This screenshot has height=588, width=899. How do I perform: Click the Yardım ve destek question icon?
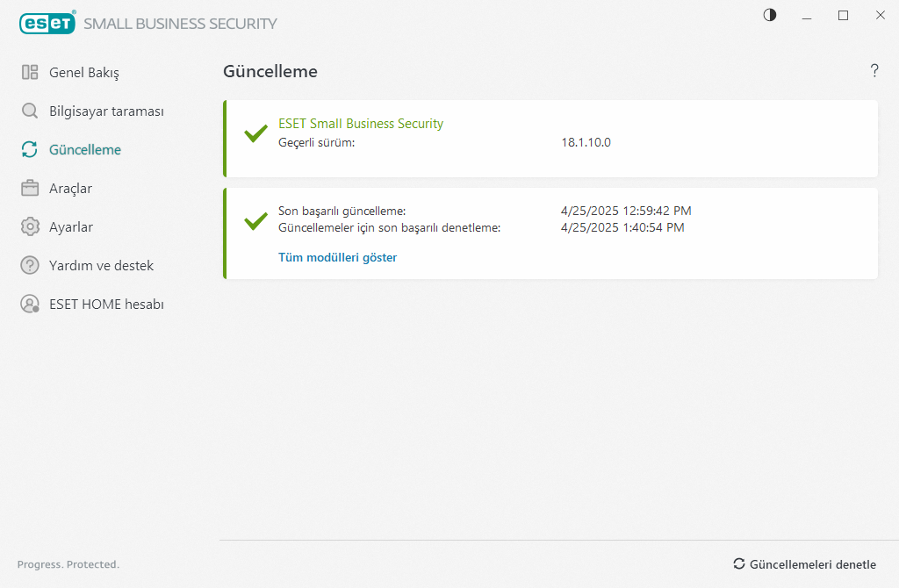[x=30, y=266]
